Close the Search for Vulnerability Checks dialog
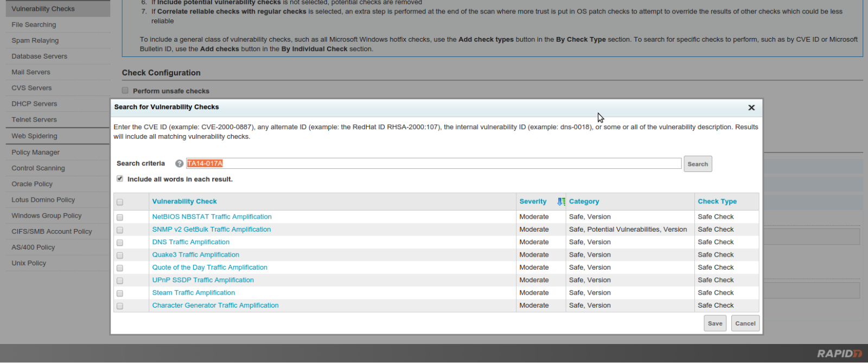Viewport: 868px width, 363px height. pos(751,108)
